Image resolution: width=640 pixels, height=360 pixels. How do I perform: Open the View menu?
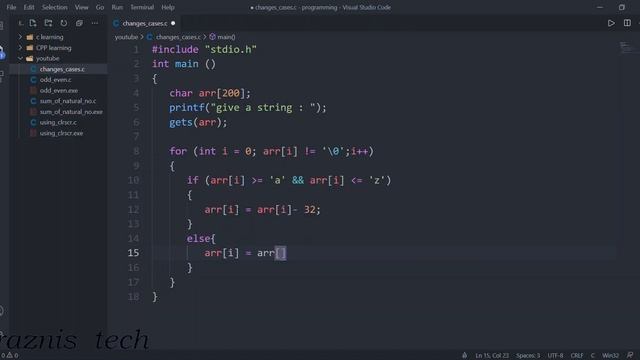click(x=82, y=7)
